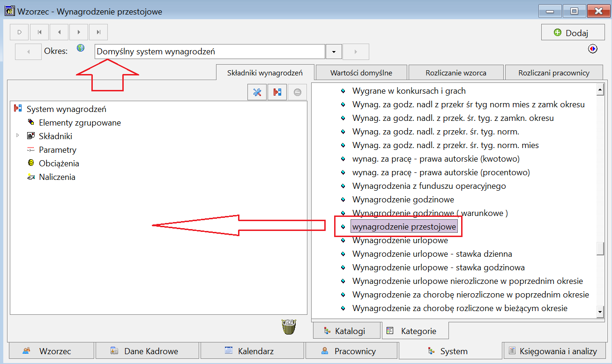Select Wynagrodzenie urlopowe - stawka dzienna
The image size is (612, 364).
432,254
